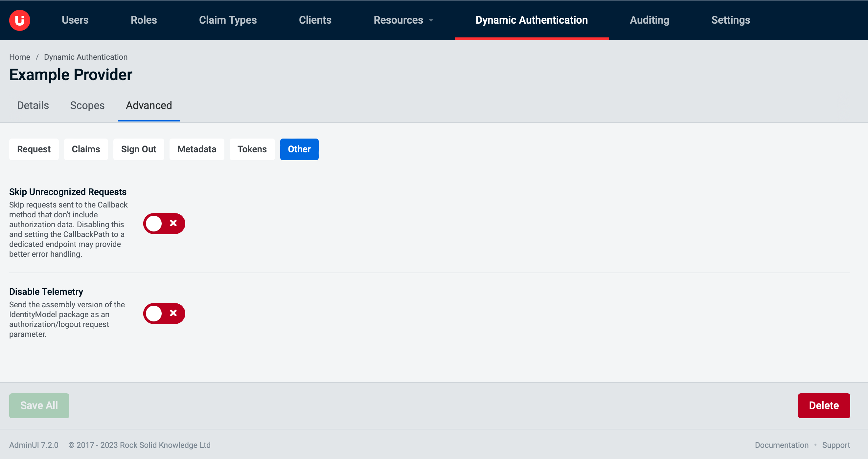This screenshot has width=868, height=459.
Task: Switch to the Scopes tab
Action: [x=87, y=106]
